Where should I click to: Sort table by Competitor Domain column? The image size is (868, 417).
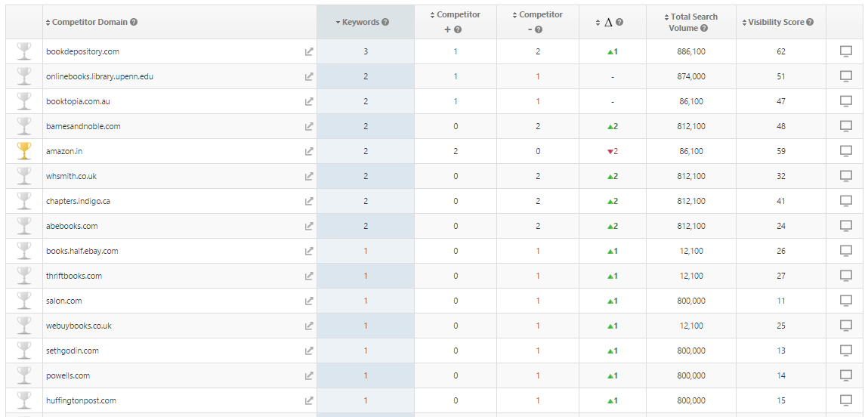(x=87, y=22)
